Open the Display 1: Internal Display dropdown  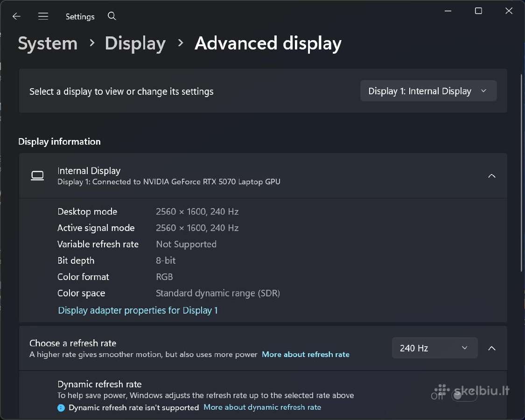(x=428, y=91)
